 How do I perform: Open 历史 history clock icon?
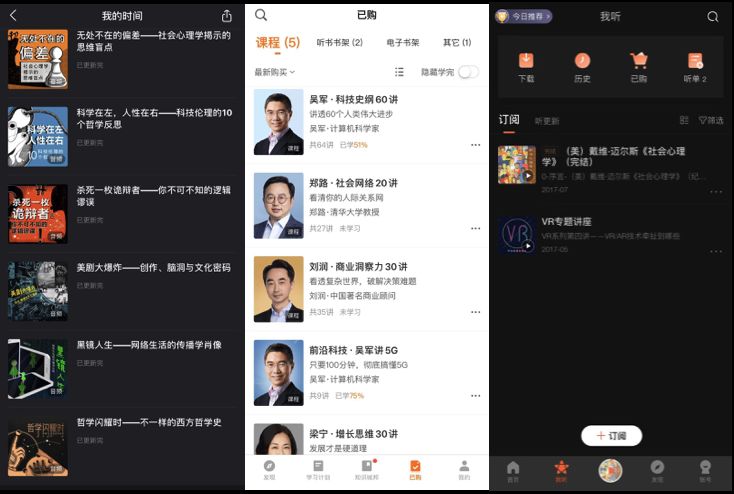point(582,61)
